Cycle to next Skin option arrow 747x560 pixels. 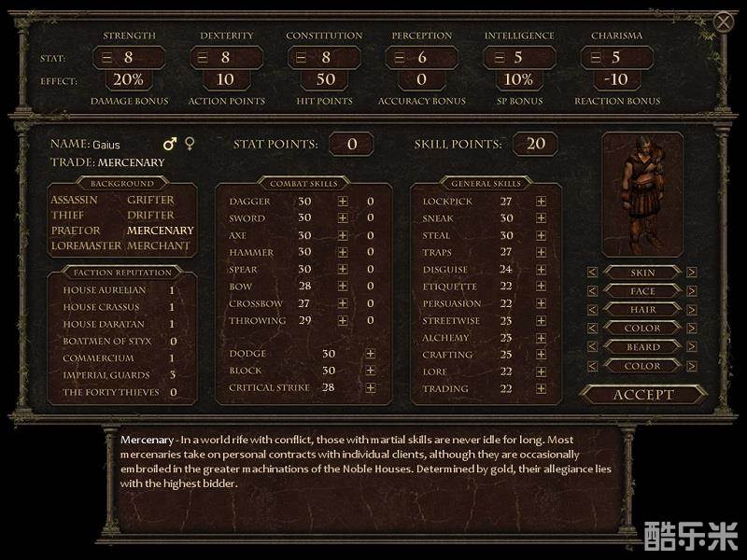692,273
